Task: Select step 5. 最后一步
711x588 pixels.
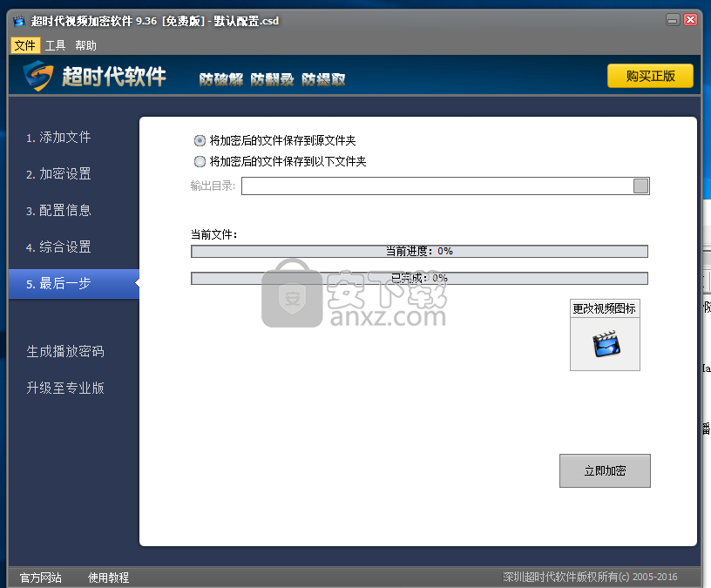Action: 74,284
